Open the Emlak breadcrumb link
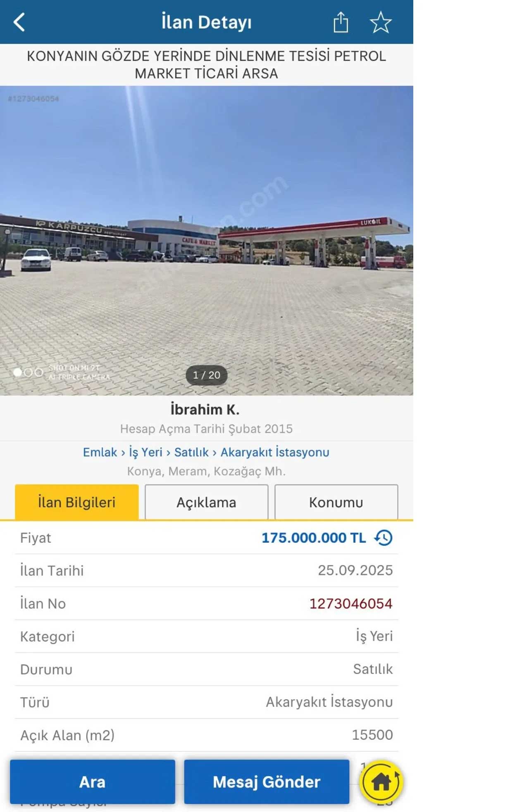 pyautogui.click(x=99, y=452)
